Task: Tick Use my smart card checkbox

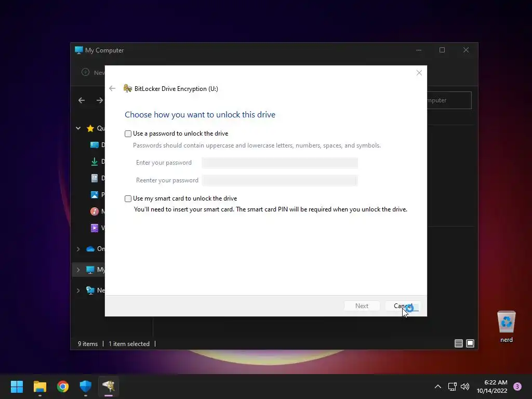Action: click(x=128, y=198)
